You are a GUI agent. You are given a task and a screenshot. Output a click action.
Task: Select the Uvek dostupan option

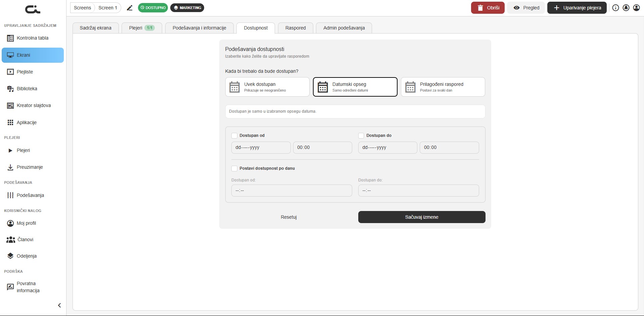(x=267, y=87)
